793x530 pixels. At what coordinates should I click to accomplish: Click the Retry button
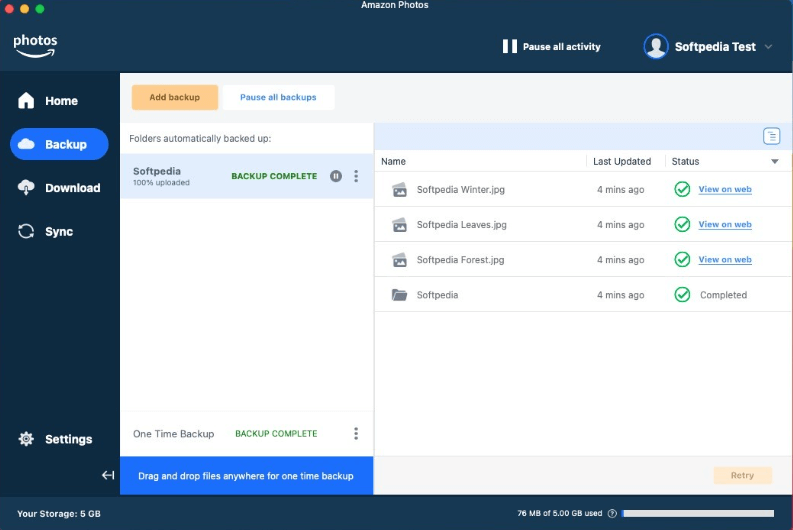coord(742,475)
